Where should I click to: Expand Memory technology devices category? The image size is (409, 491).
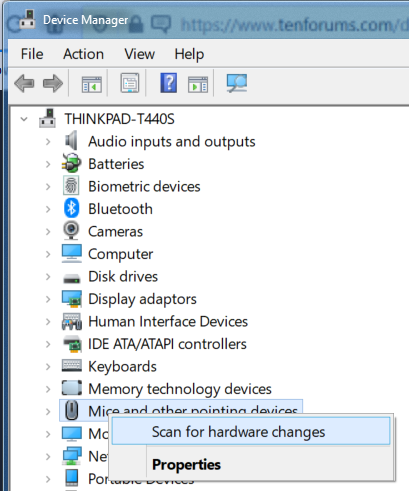click(x=48, y=389)
